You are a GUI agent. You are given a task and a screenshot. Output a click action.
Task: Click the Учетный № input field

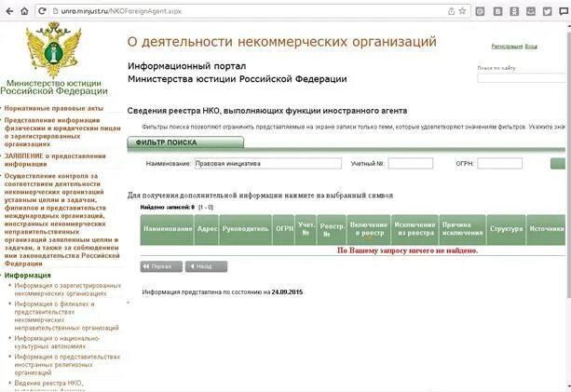pos(411,164)
